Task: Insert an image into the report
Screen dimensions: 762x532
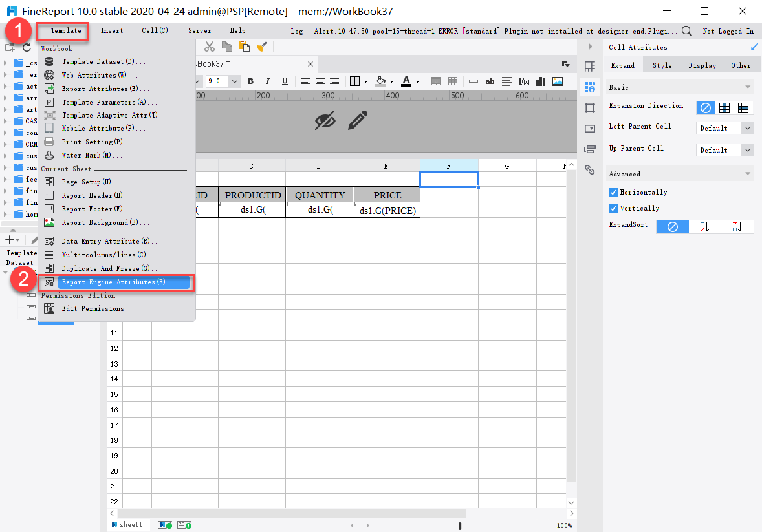Action: coord(558,81)
